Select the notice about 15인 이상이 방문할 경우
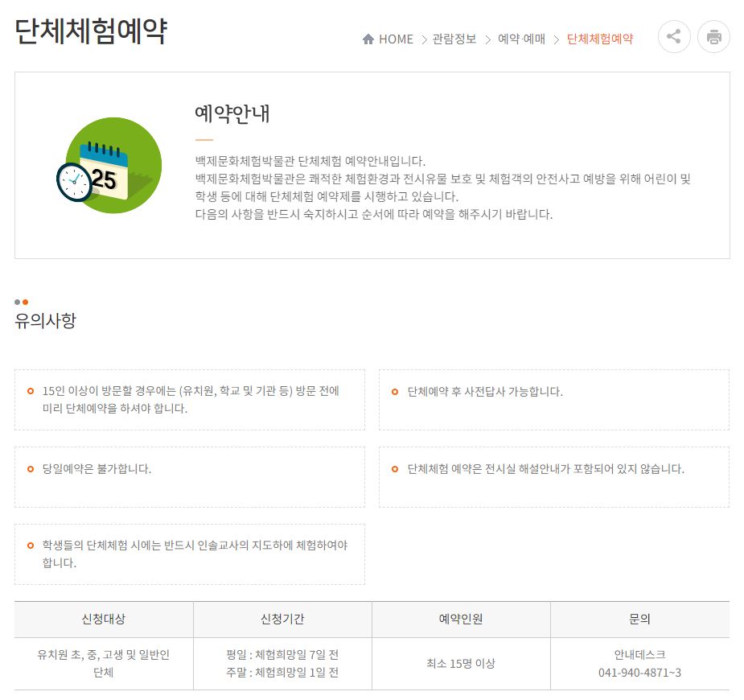Image resolution: width=744 pixels, height=700 pixels. [190, 400]
